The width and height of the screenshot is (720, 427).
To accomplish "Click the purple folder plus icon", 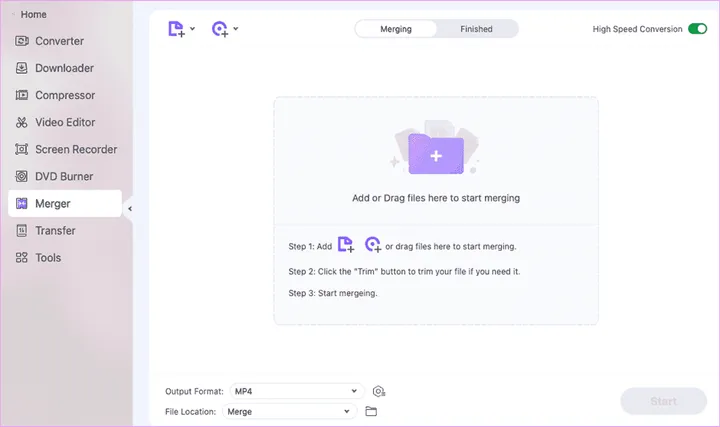I will coord(435,155).
